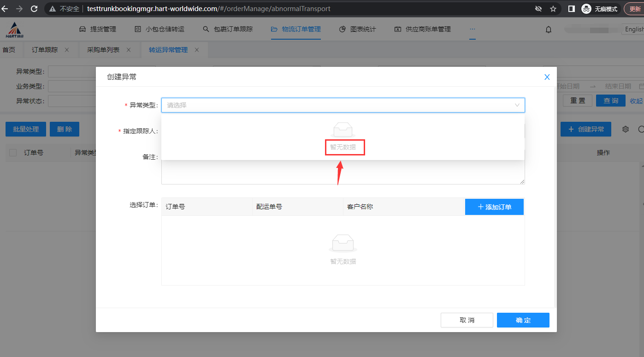Toggle the select-all checkbox in table header
644x357 pixels.
(x=13, y=153)
